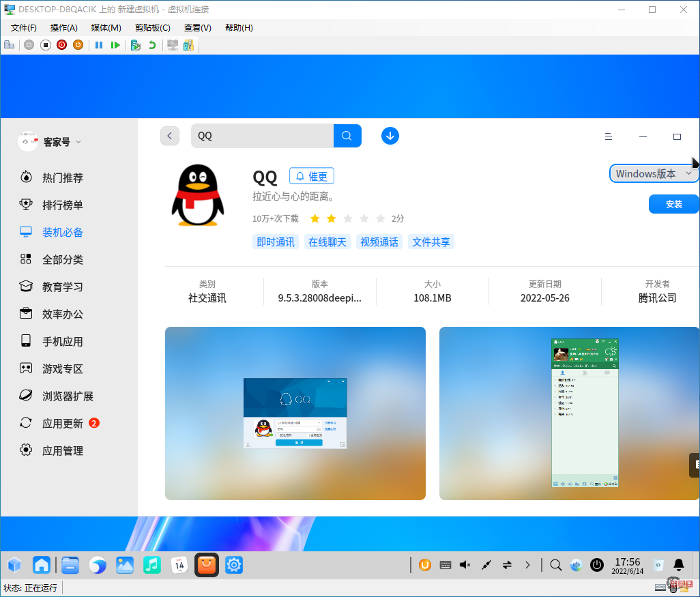Open 应用更新 with 2 badge

pos(63,423)
